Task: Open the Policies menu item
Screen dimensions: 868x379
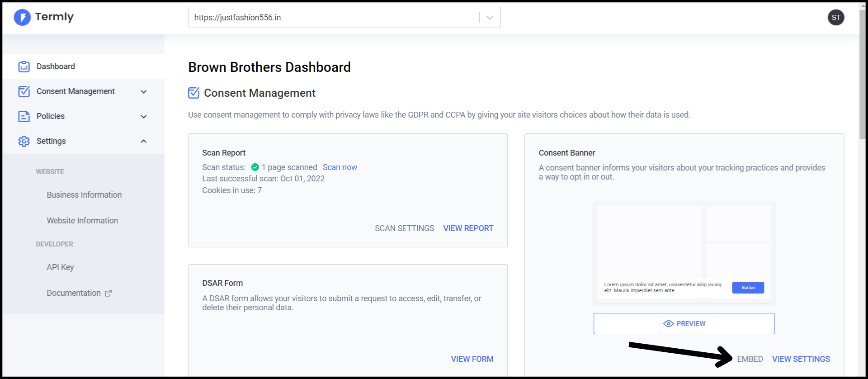Action: pos(84,116)
